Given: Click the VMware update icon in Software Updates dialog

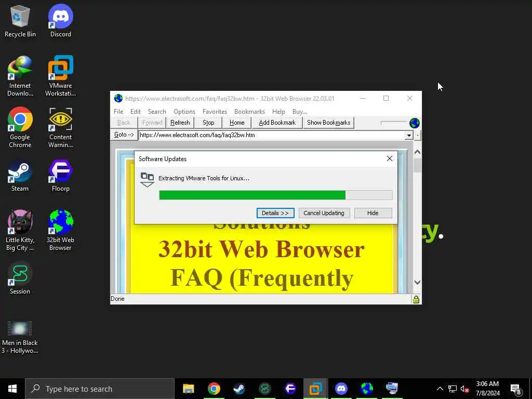Looking at the screenshot, I should (x=147, y=179).
